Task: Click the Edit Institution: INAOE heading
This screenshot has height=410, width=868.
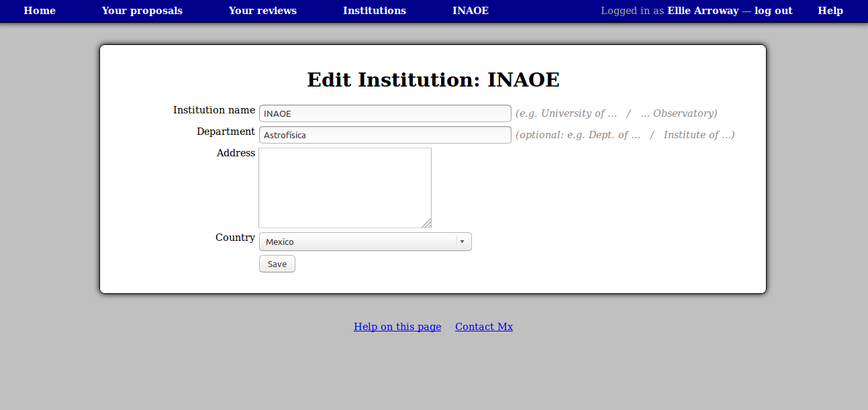Action: point(433,80)
